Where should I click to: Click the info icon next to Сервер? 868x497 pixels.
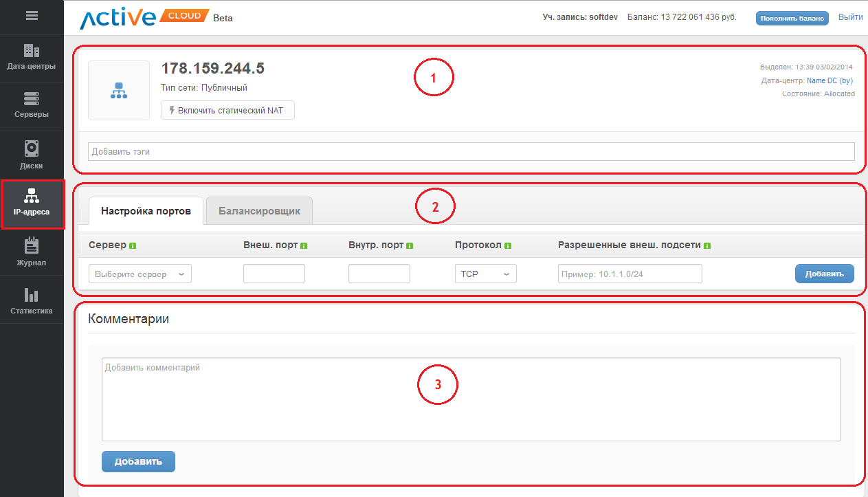(133, 245)
